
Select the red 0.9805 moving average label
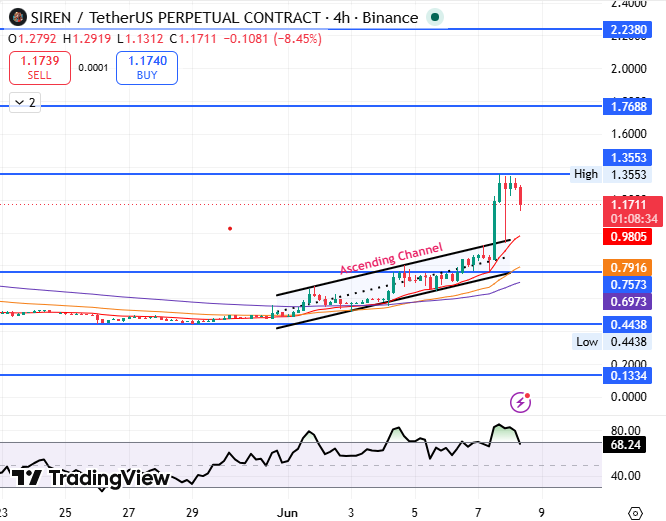[627, 237]
